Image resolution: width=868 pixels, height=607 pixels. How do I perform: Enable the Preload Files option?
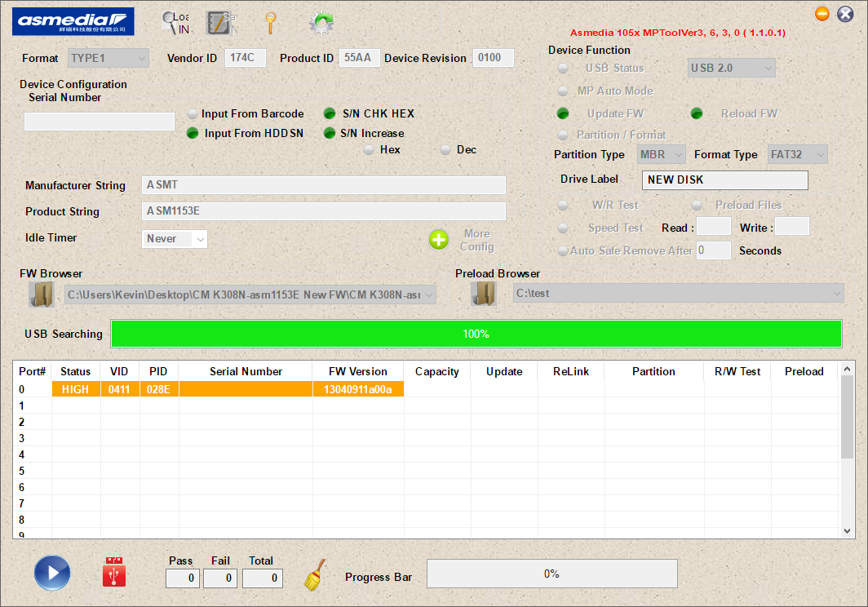(697, 206)
